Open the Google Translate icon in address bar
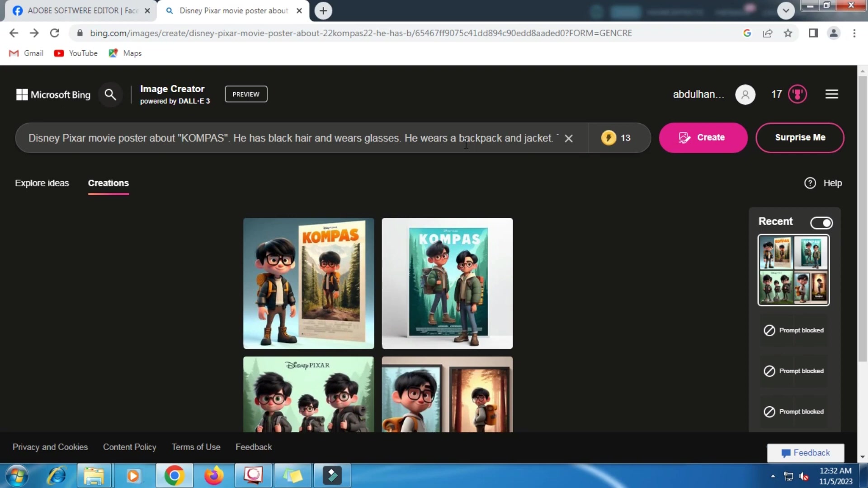The image size is (868, 488). pos(747,33)
